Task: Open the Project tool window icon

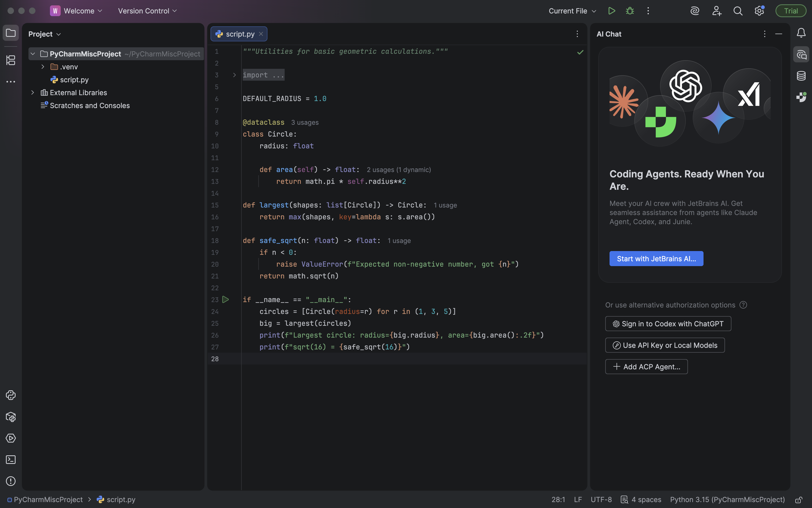Action: [11, 33]
